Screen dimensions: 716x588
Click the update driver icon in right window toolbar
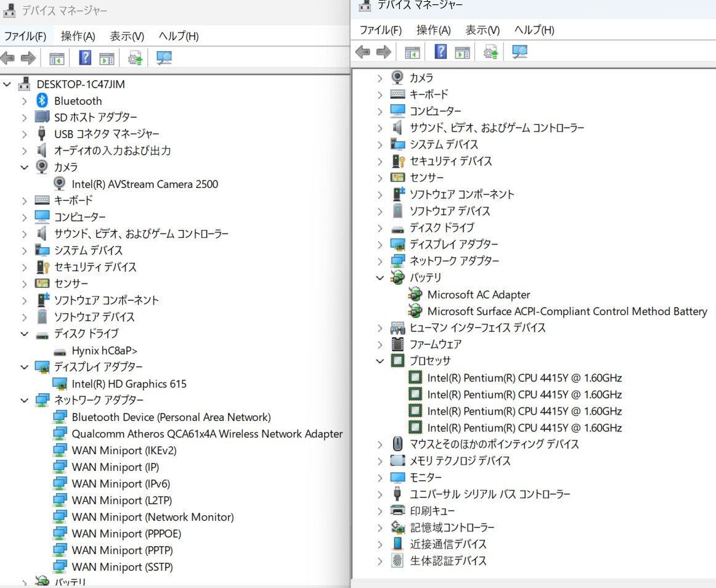(x=491, y=52)
